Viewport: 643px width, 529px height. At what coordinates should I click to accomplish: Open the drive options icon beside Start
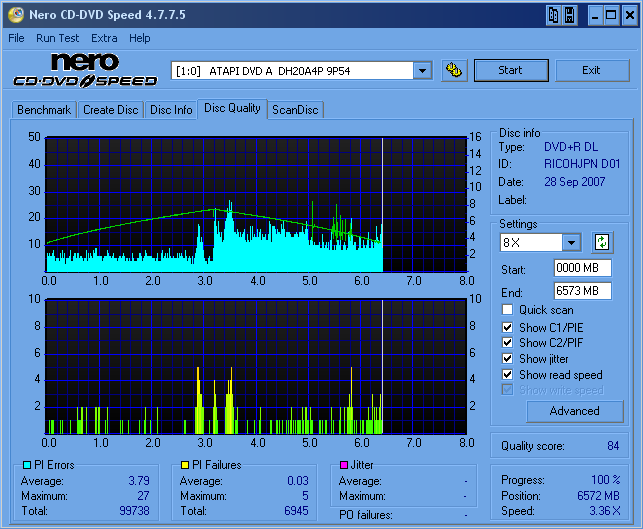point(454,70)
